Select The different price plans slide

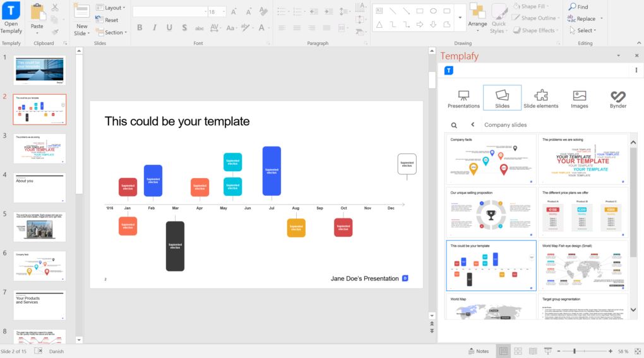coord(583,213)
